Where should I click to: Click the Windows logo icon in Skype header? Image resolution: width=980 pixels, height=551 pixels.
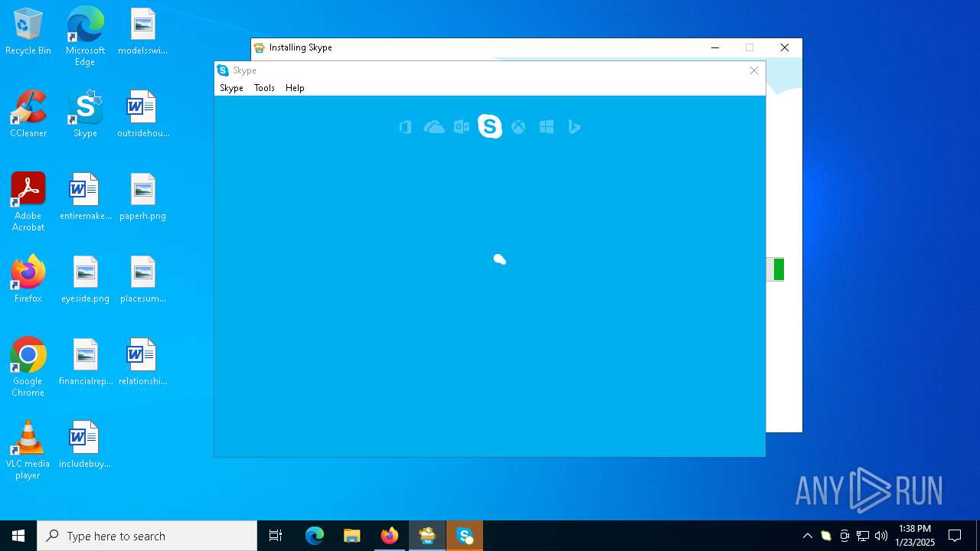[547, 127]
